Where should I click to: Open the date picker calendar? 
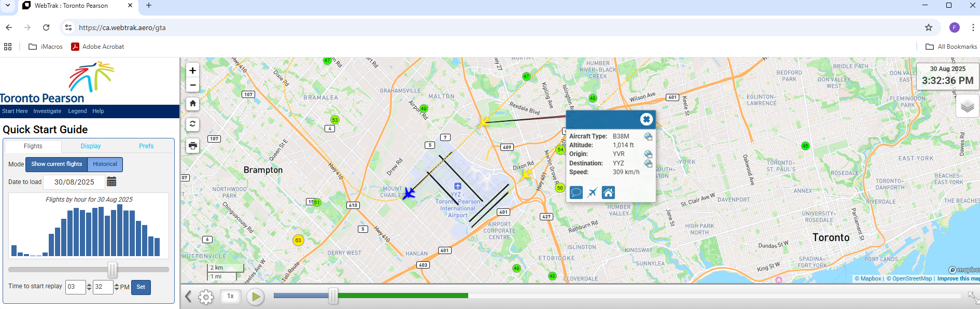(x=111, y=181)
